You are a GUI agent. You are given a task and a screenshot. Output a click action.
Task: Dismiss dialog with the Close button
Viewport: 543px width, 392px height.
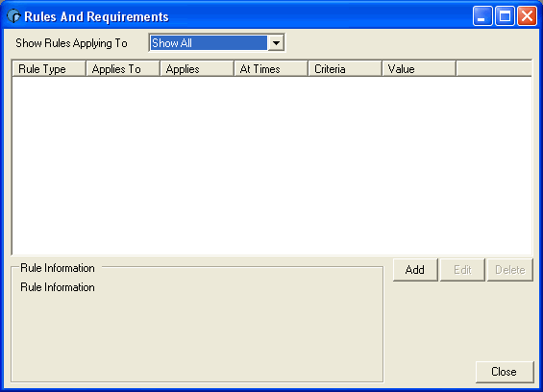click(505, 372)
